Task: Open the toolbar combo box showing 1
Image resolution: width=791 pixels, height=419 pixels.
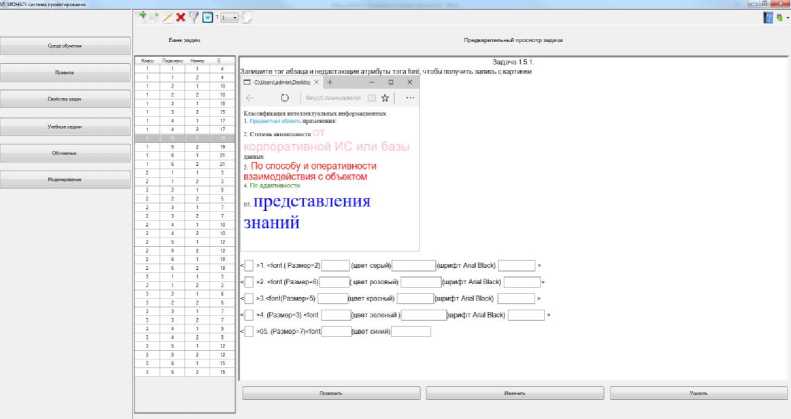Action: (x=230, y=18)
